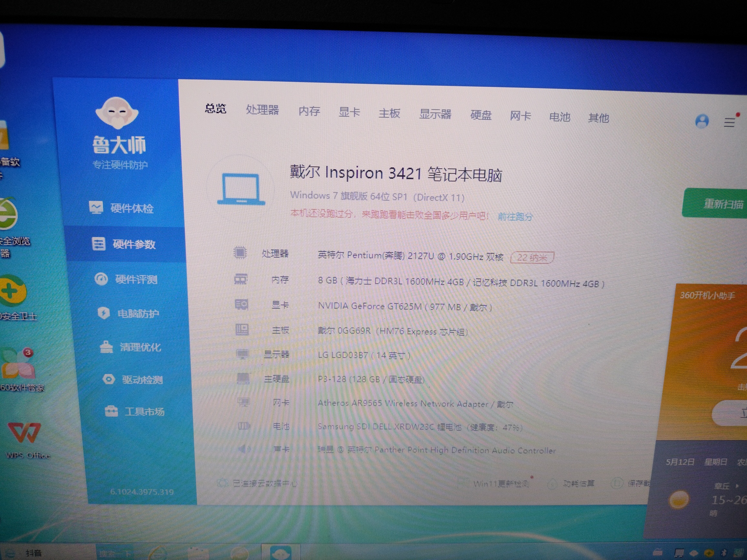Click P3-128 solid state disk text

(x=371, y=379)
